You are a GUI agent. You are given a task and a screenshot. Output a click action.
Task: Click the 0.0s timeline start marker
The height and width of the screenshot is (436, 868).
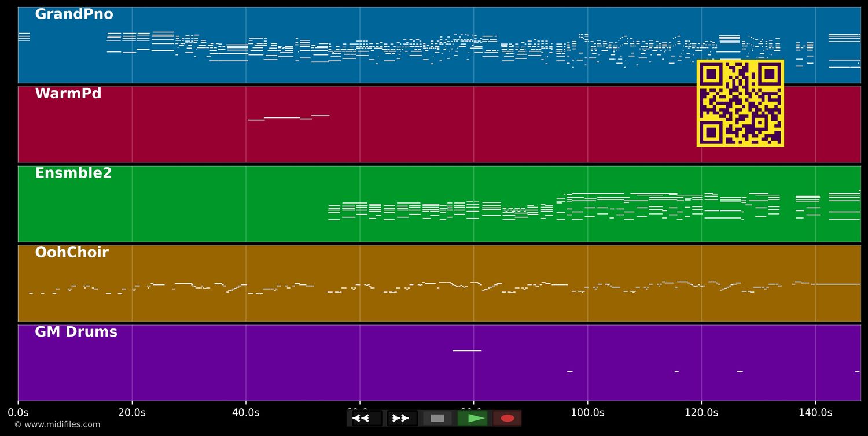coord(18,413)
